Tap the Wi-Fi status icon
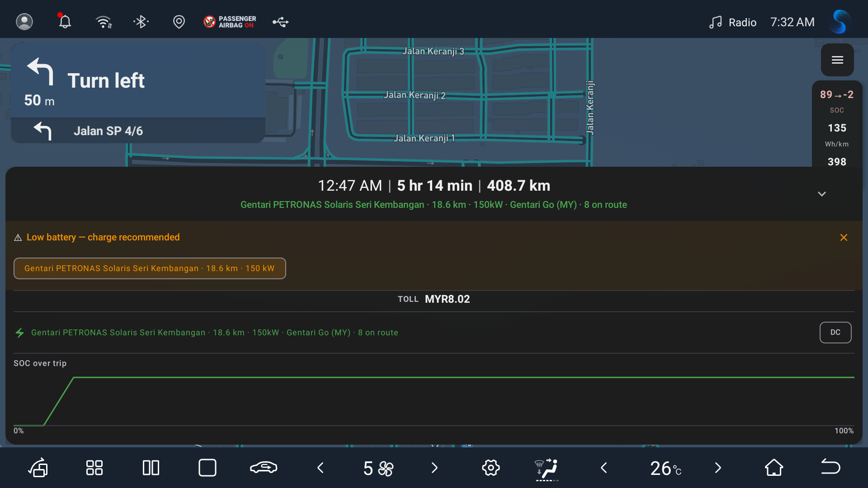The height and width of the screenshot is (488, 868). [104, 22]
